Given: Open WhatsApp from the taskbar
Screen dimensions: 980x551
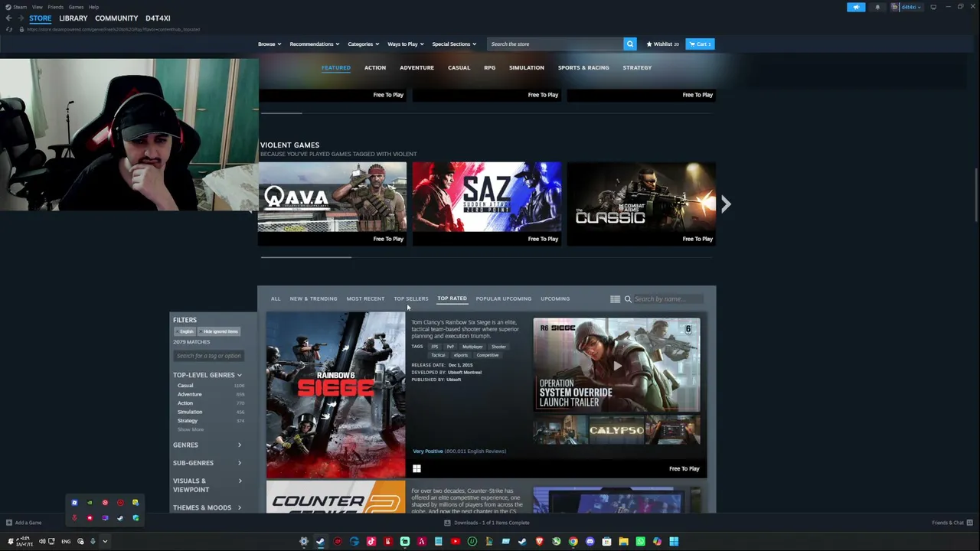Looking at the screenshot, I should tap(641, 542).
